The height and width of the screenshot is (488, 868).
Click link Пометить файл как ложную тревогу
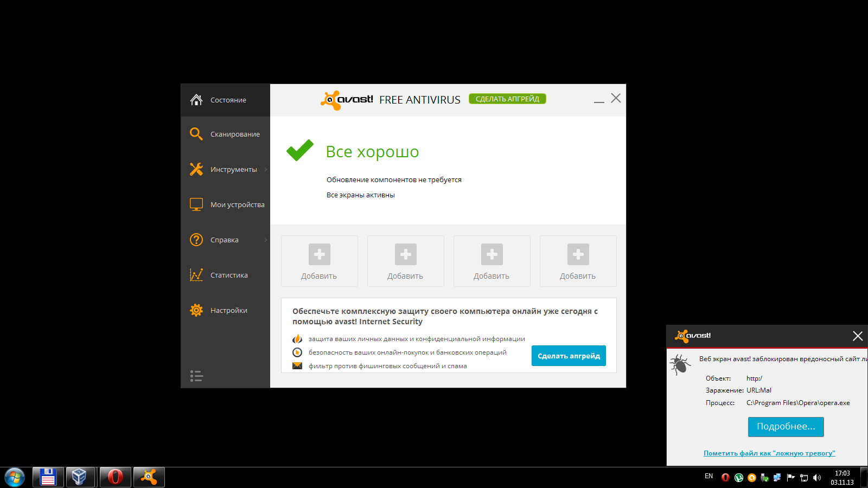tap(769, 453)
